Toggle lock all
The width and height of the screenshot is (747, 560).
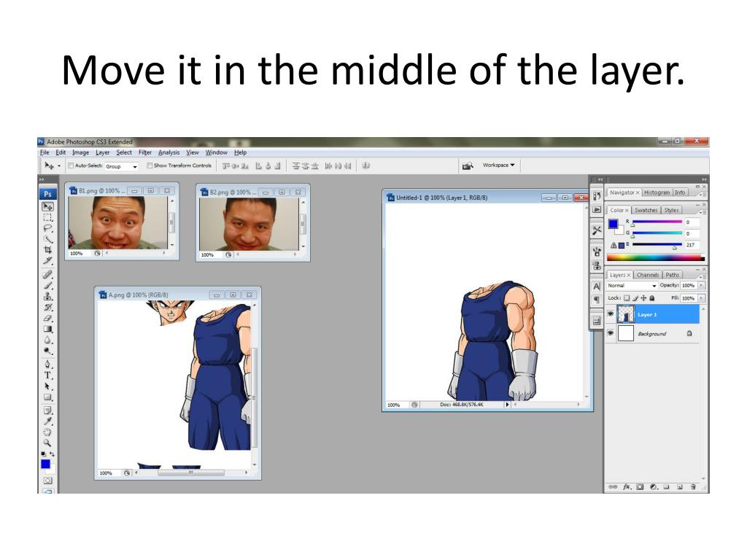click(x=651, y=298)
